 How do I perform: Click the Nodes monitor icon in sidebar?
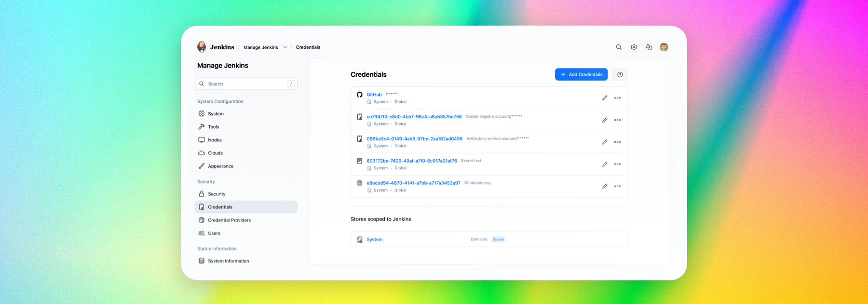coord(202,140)
